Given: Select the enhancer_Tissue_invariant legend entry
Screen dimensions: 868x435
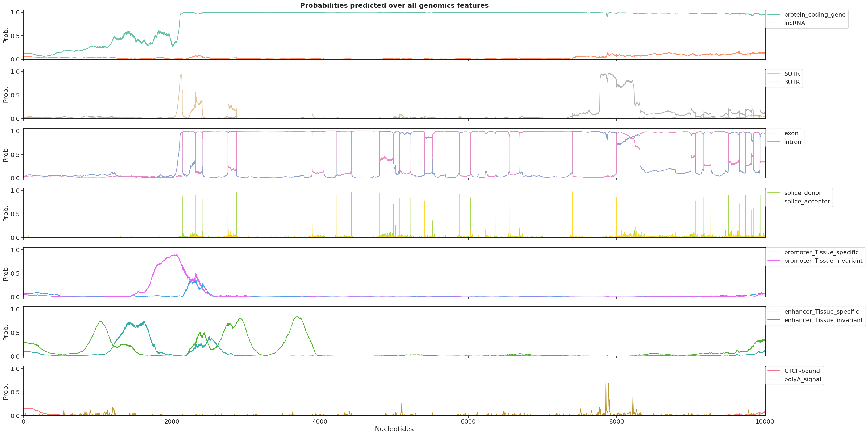Looking at the screenshot, I should tap(824, 320).
